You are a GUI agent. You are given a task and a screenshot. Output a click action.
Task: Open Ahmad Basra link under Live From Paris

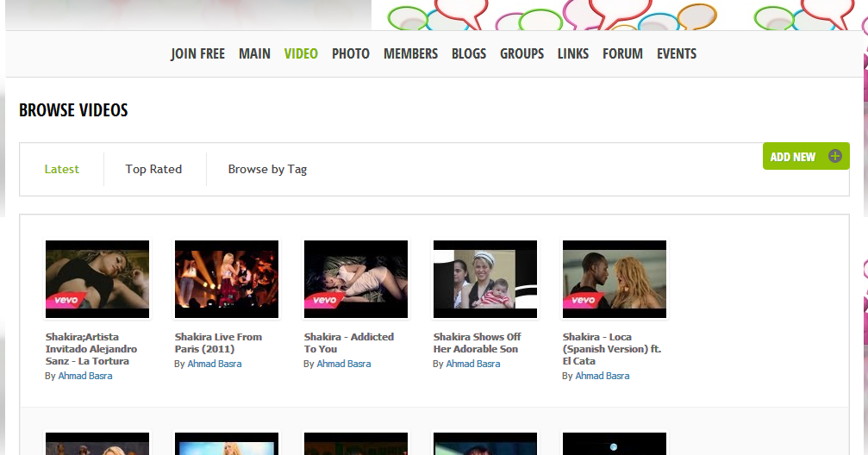click(215, 364)
